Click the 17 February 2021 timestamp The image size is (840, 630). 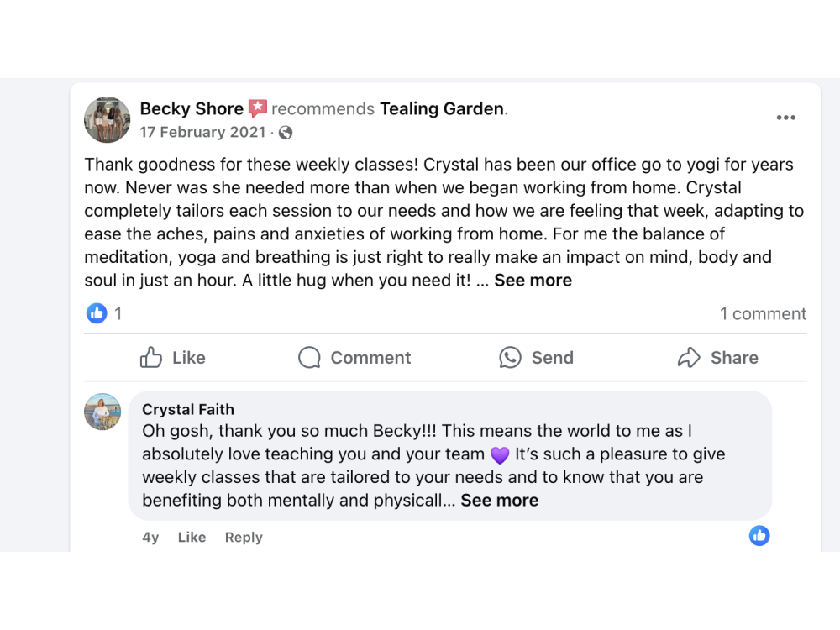point(202,133)
